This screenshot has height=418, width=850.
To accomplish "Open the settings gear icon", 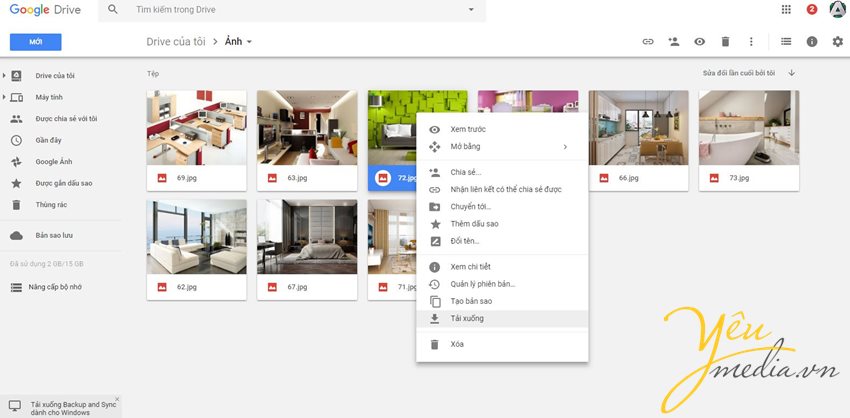I will coord(838,41).
